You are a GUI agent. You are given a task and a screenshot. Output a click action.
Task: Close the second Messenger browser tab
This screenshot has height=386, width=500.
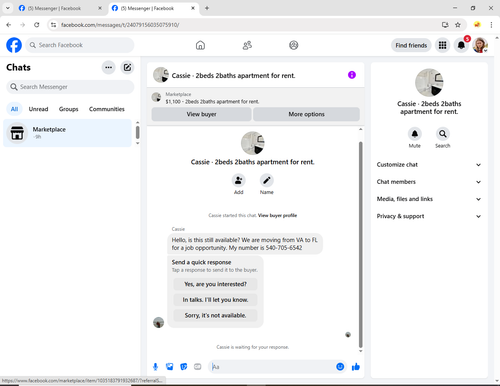[193, 8]
